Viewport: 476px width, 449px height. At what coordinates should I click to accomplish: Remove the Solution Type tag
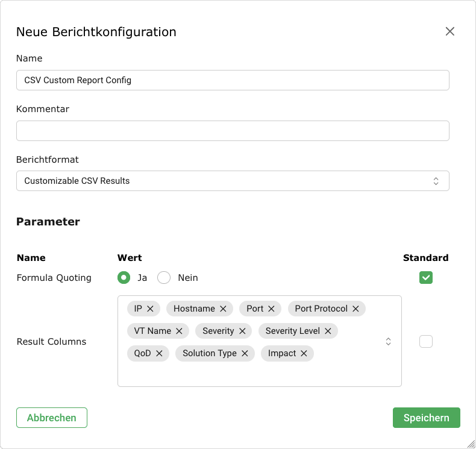point(245,353)
